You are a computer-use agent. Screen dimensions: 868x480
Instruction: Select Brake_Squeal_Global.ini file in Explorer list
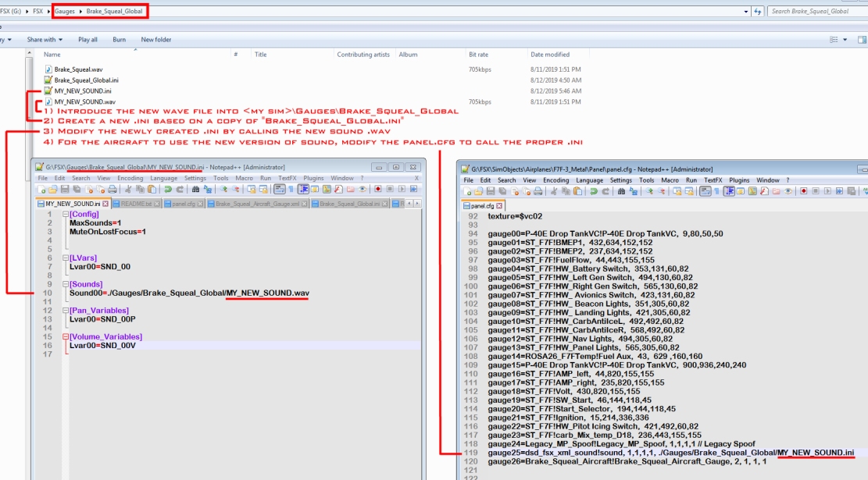tap(86, 80)
